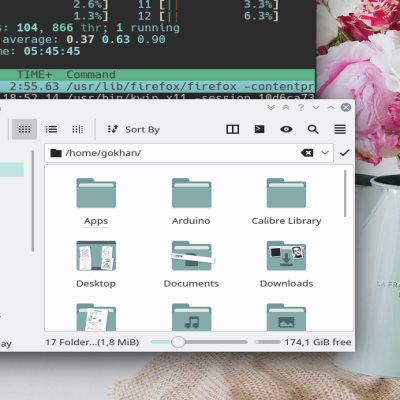Open file search with magnifier icon
Viewport: 400px width, 400px height.
coord(313,129)
